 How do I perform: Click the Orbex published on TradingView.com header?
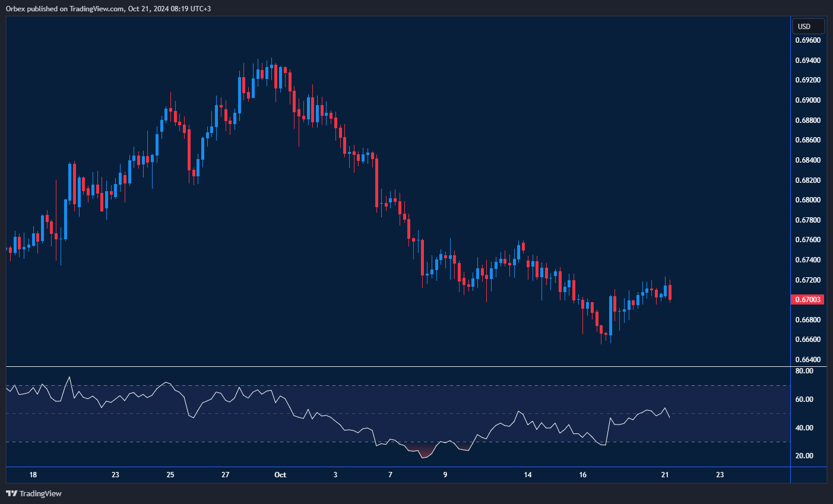(x=108, y=8)
